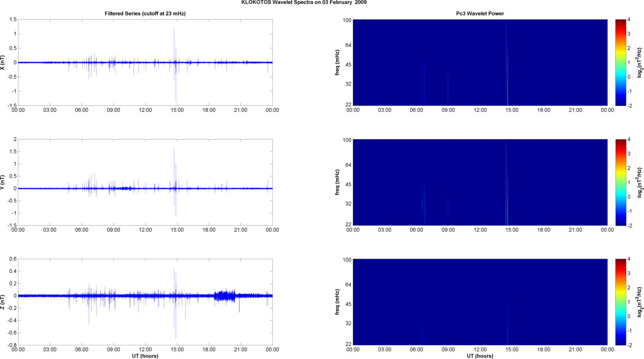Click the colorbar beside the bottom spectrogram
The width and height of the screenshot is (644, 359).
tap(620, 302)
